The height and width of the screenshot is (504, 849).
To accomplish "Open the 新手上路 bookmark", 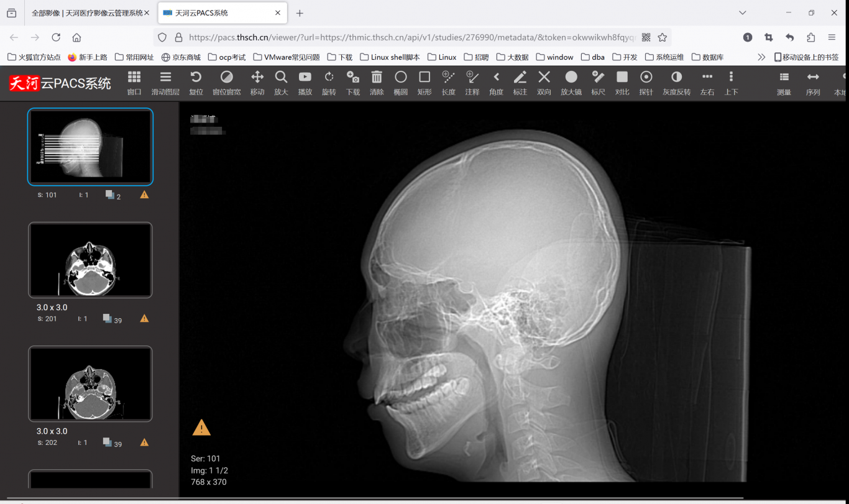I will pyautogui.click(x=88, y=57).
